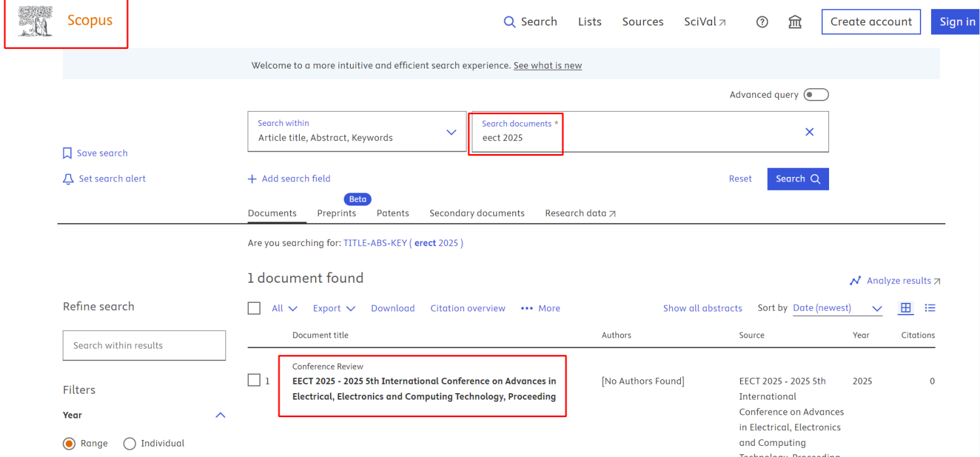Clear the search documents field with X
Image resolution: width=980 pixels, height=457 pixels.
[x=809, y=132]
